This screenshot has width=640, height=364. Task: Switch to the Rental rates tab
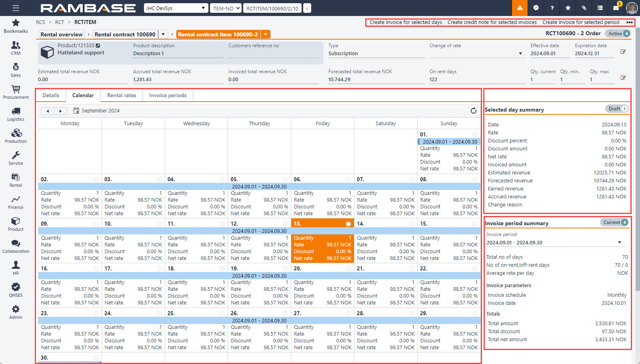(x=122, y=96)
